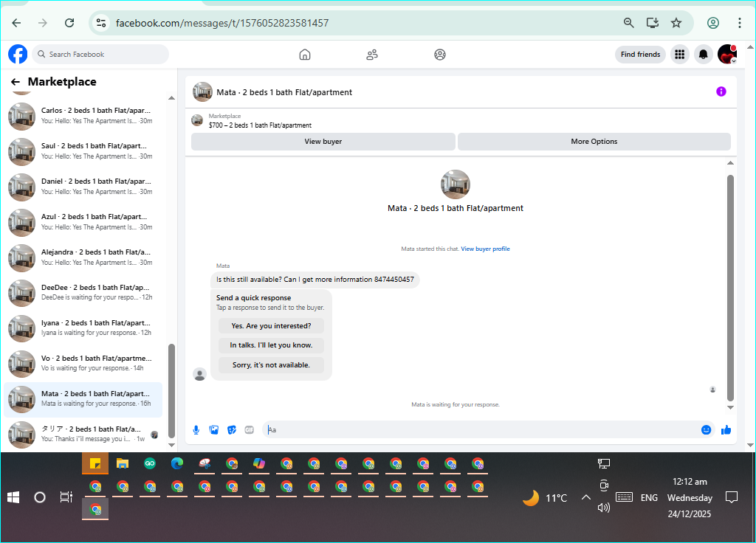The height and width of the screenshot is (543, 756).
Task: Open the Windows notification center
Action: click(x=732, y=497)
